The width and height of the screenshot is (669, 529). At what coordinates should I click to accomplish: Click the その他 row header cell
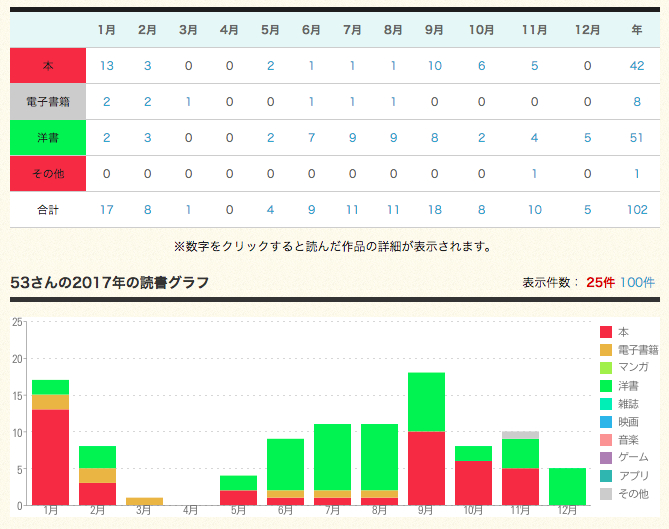(x=48, y=174)
